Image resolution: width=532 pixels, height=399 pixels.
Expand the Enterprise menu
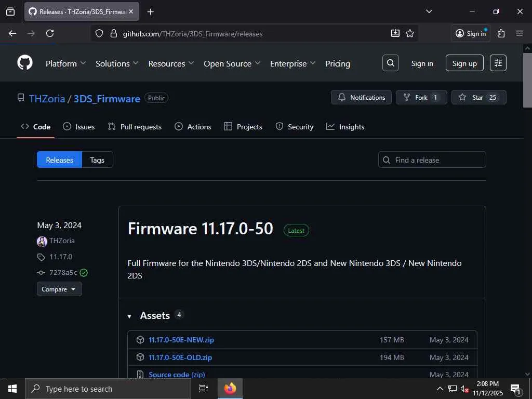pyautogui.click(x=293, y=63)
